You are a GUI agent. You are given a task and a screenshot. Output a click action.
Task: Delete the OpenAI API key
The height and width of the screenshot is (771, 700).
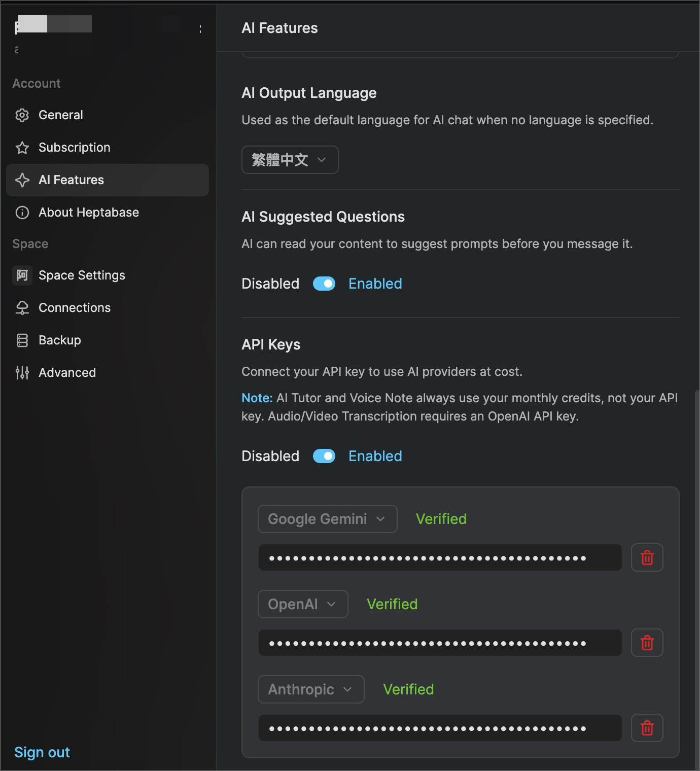[647, 643]
